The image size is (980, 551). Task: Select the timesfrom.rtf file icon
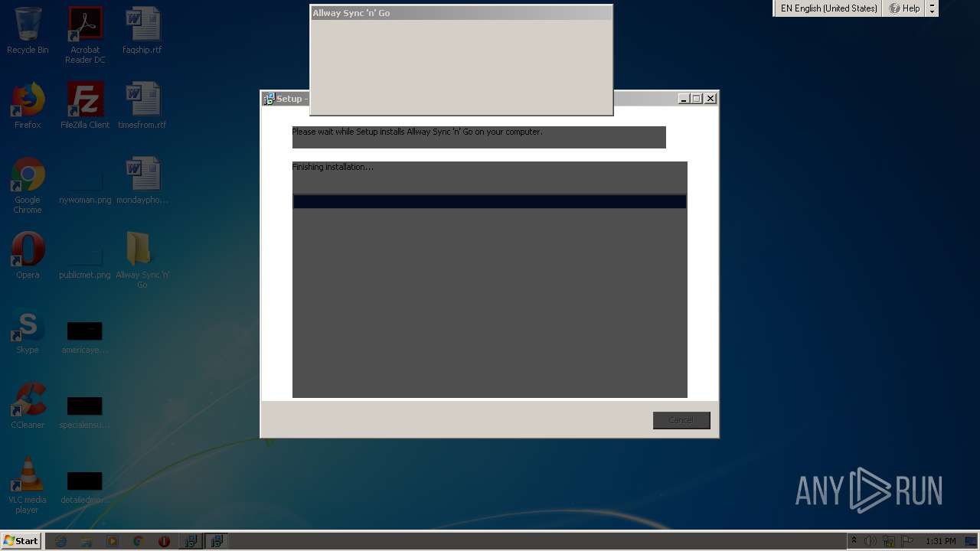click(142, 106)
